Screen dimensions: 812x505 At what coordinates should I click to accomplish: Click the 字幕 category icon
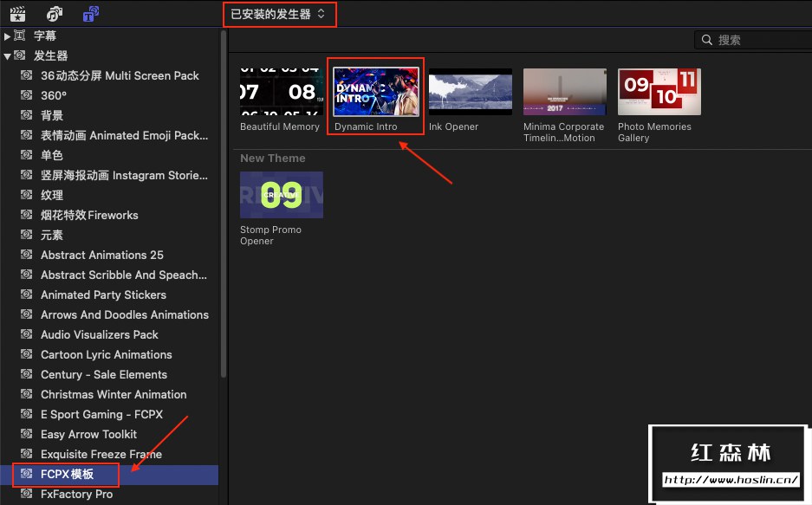tap(19, 36)
